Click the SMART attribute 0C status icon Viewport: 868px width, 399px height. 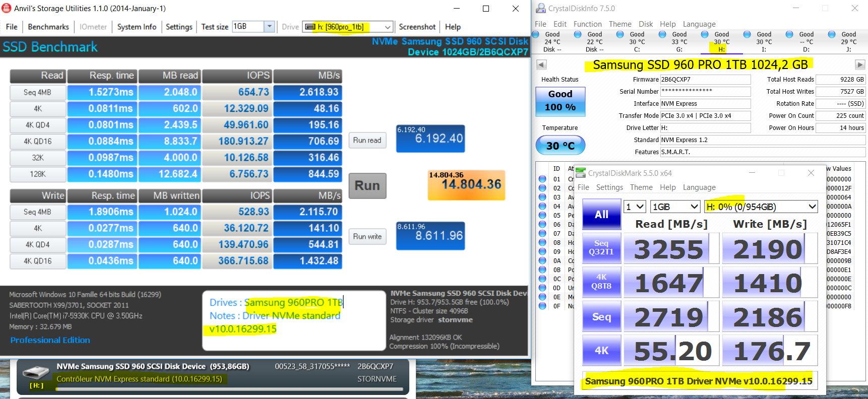tap(542, 279)
